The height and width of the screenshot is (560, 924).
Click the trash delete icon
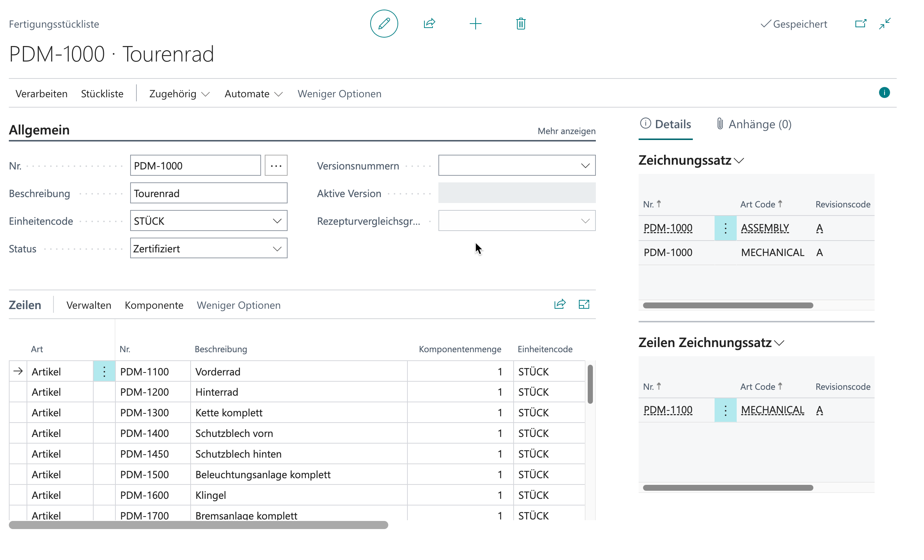pyautogui.click(x=521, y=24)
